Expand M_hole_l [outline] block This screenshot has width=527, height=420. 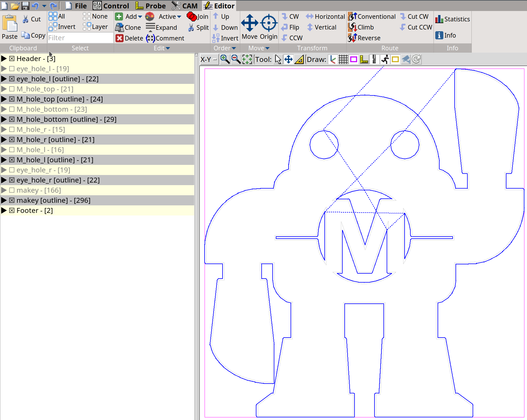(4, 160)
